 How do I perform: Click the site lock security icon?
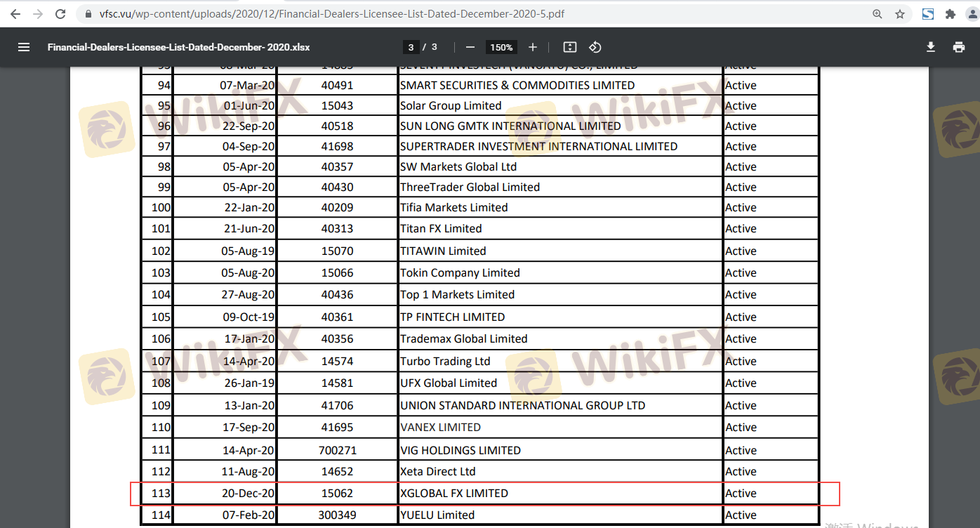tap(88, 14)
